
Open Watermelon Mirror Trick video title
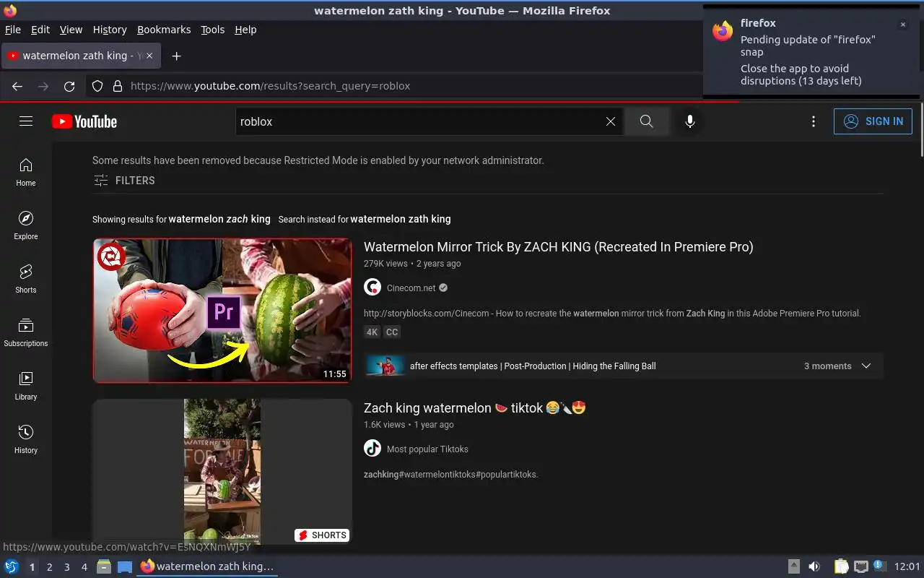pos(558,247)
